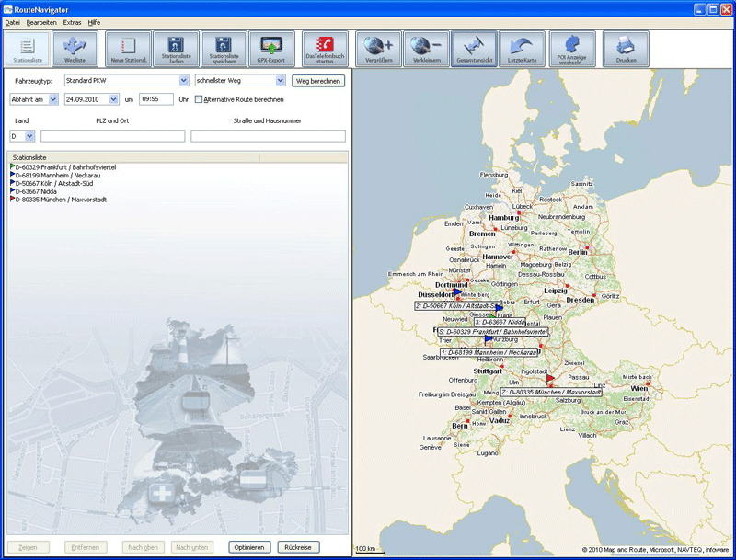This screenshot has height=560, width=736.
Task: Click the Nach oben button
Action: 143,547
